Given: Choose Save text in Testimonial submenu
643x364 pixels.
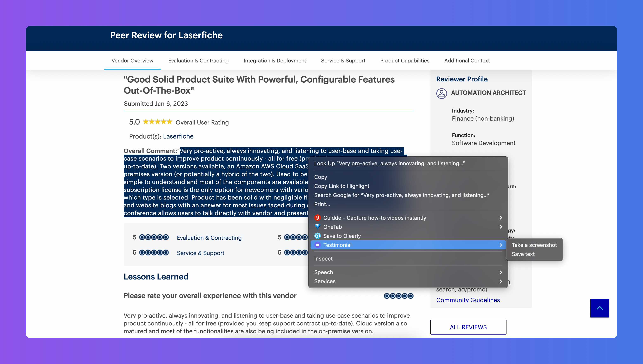Looking at the screenshot, I should click(534, 254).
